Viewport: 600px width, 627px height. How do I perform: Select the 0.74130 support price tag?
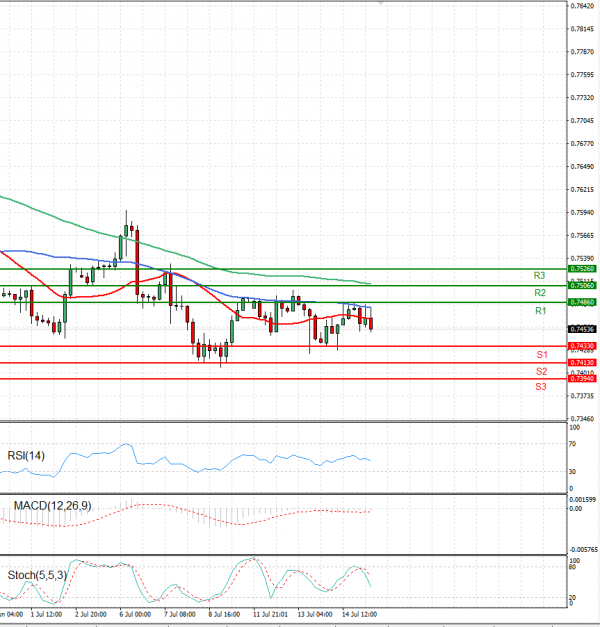tap(582, 363)
